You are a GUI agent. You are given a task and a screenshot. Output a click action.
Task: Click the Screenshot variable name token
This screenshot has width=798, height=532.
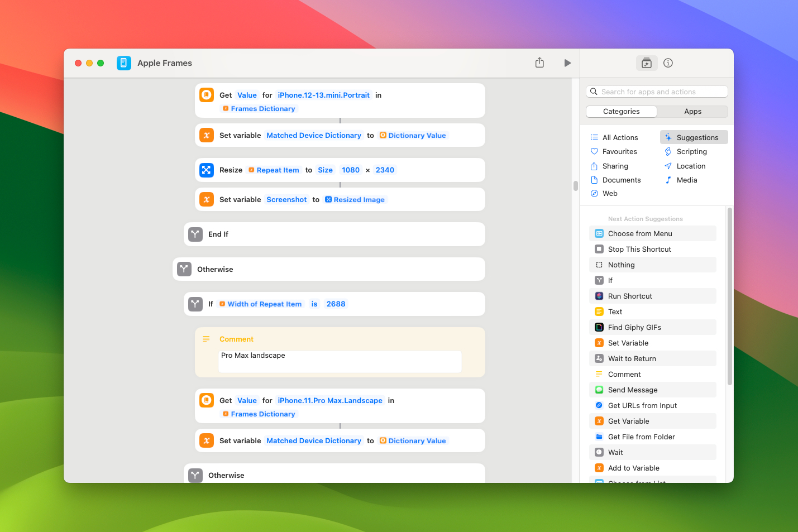click(286, 199)
